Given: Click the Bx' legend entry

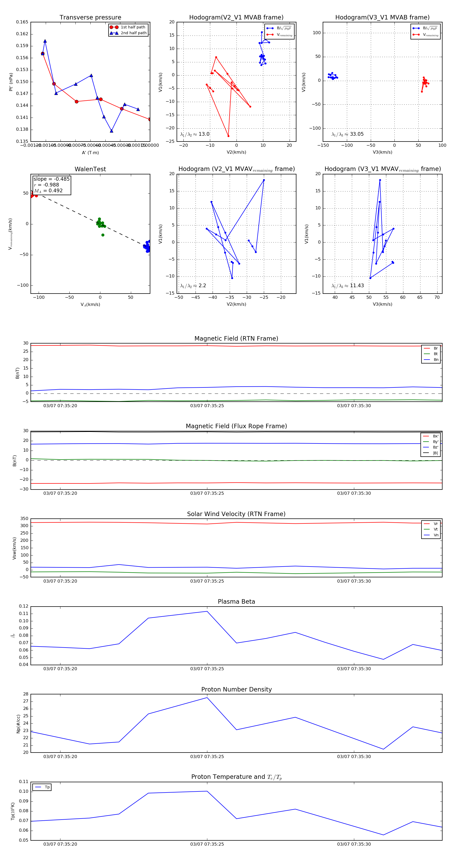Looking at the screenshot, I should pos(431,436).
